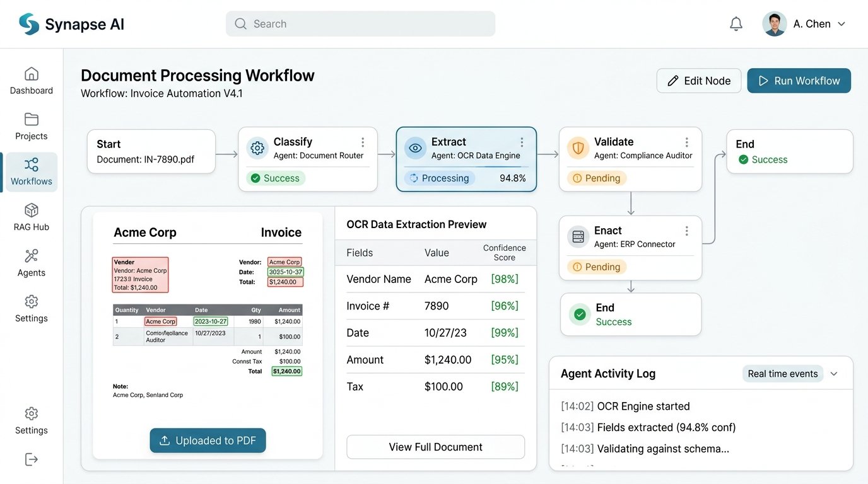
Task: Click the Classify Success status badge
Action: pos(276,178)
